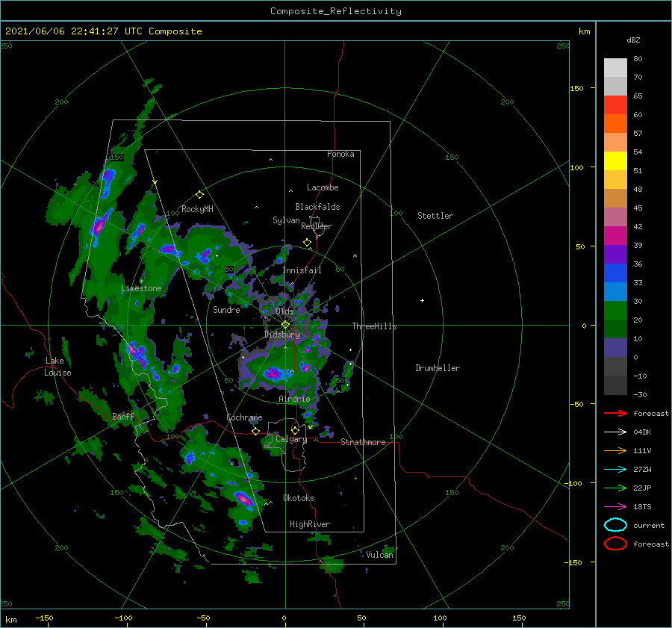Click the magenta 18TS arrow legend icon
Image resolution: width=672 pixels, height=628 pixels.
click(615, 507)
